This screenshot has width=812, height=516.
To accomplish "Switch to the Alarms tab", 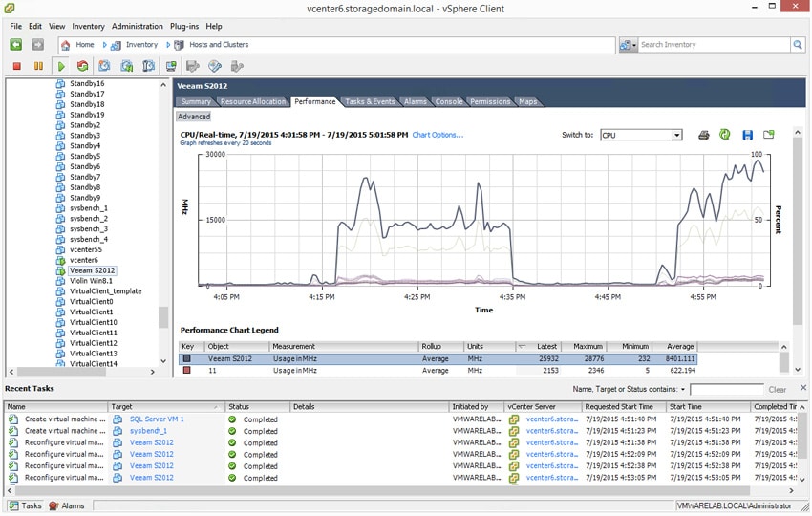I will [x=416, y=102].
